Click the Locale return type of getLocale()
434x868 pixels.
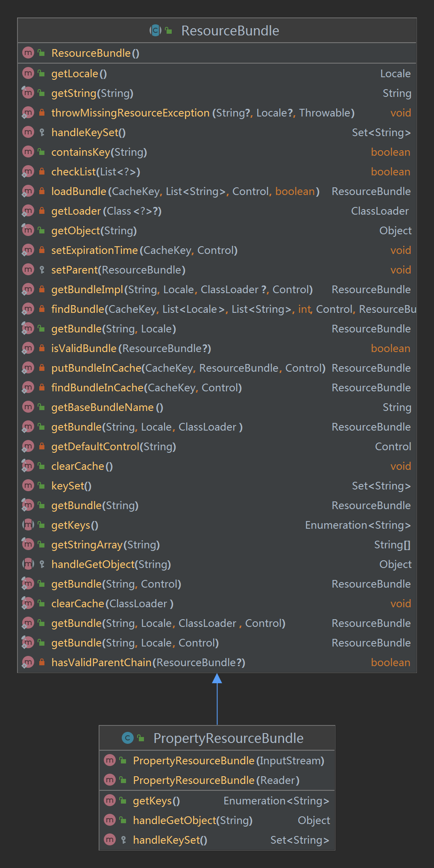(x=396, y=73)
